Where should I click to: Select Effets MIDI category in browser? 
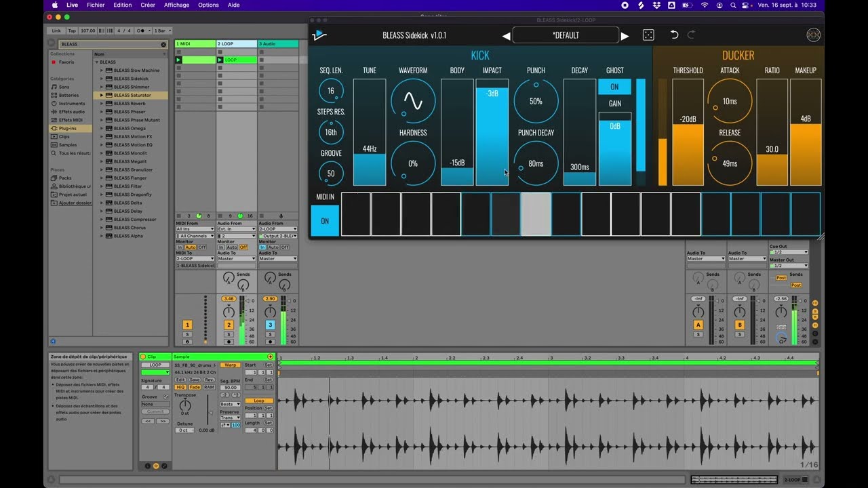[71, 120]
